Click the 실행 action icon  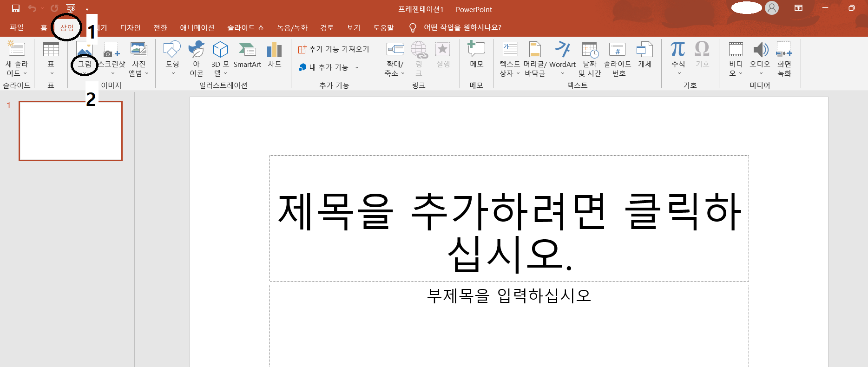point(443,49)
